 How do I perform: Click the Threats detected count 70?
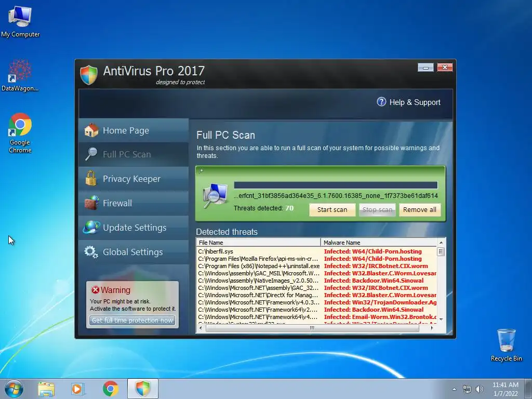click(x=289, y=208)
